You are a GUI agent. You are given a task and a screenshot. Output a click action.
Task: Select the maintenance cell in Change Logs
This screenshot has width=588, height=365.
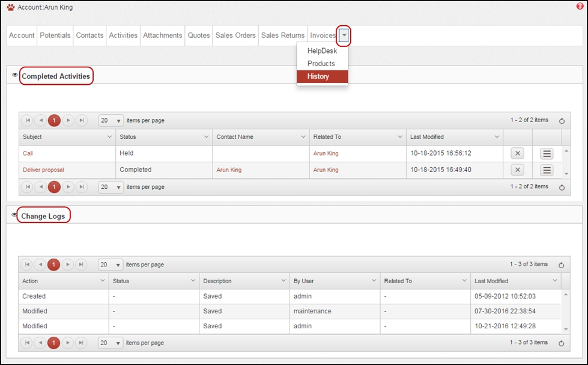pyautogui.click(x=335, y=311)
